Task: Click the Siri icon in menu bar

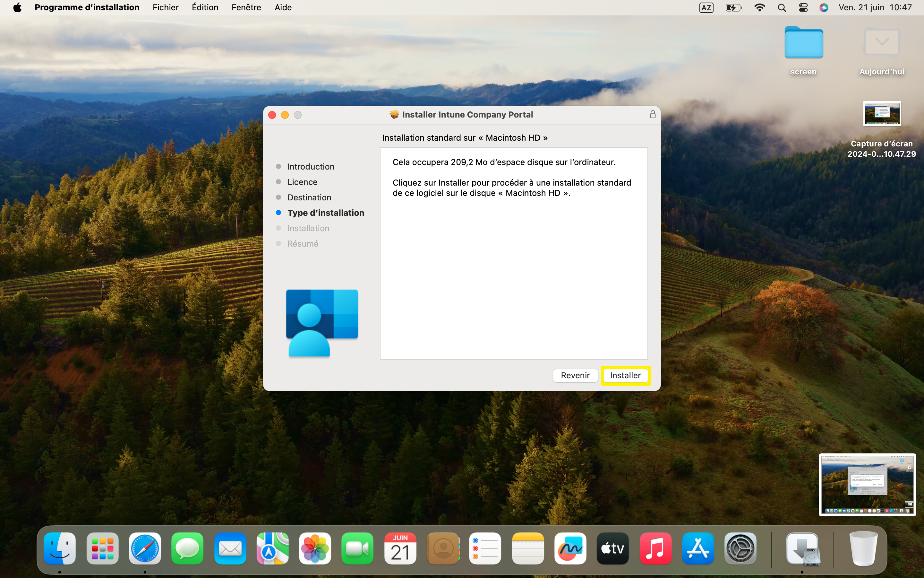Action: click(824, 8)
